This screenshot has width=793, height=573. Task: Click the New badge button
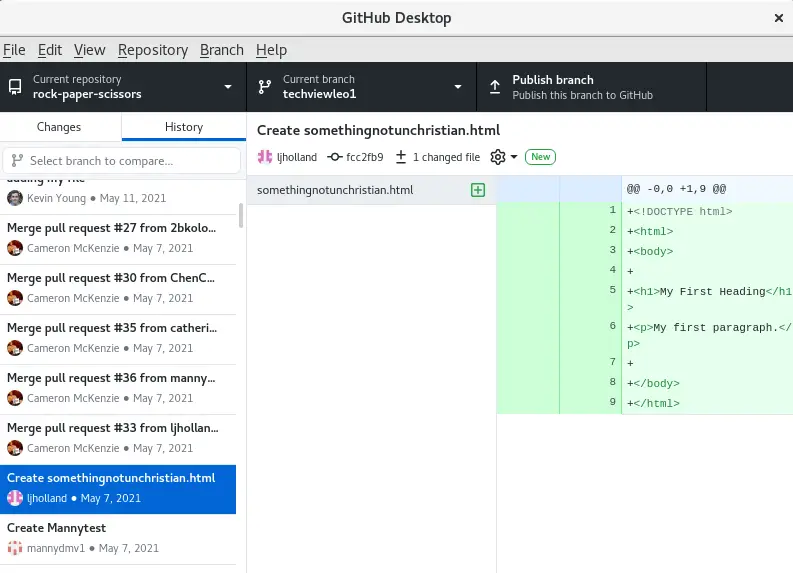click(540, 157)
